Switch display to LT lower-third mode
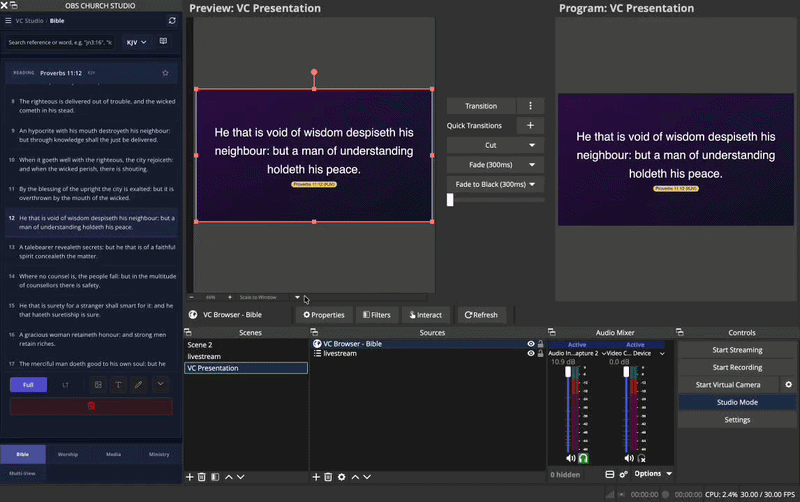 tap(65, 385)
